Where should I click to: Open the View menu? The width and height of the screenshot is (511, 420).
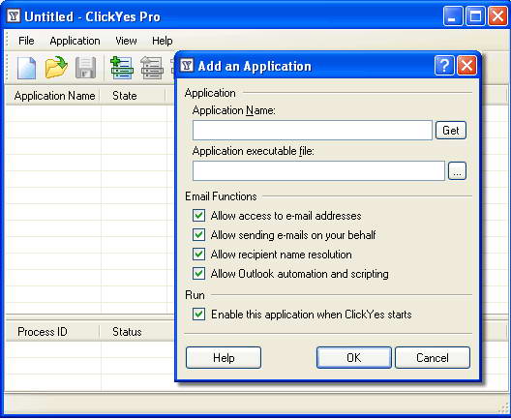[126, 41]
